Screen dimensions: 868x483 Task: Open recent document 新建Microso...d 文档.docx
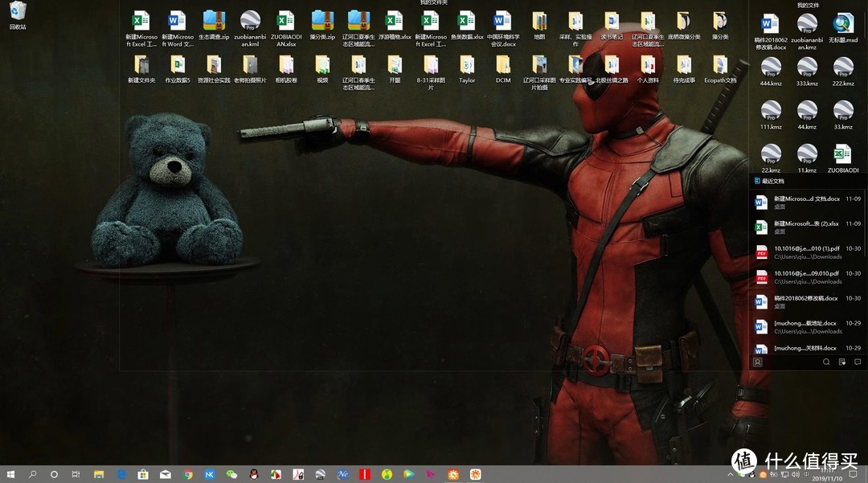[x=808, y=203]
